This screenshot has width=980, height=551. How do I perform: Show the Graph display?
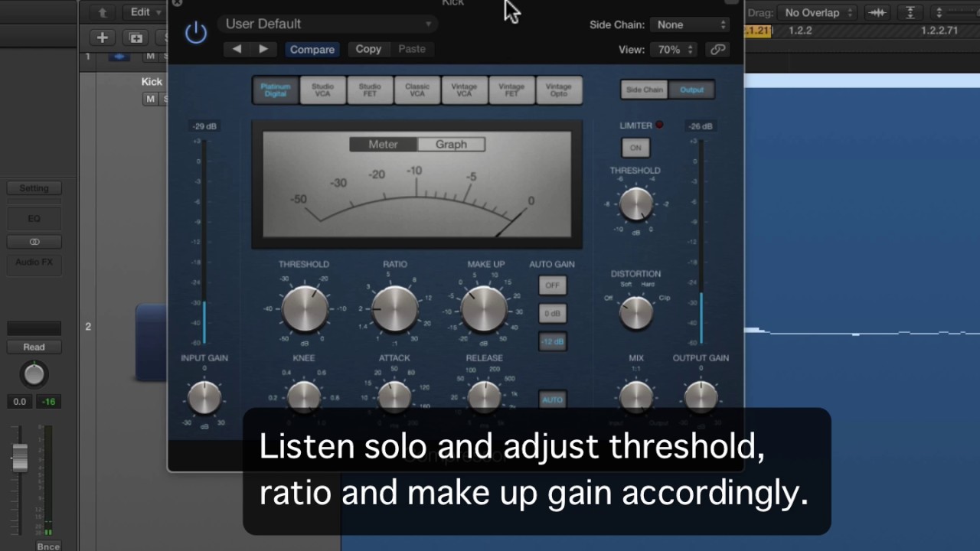(451, 144)
